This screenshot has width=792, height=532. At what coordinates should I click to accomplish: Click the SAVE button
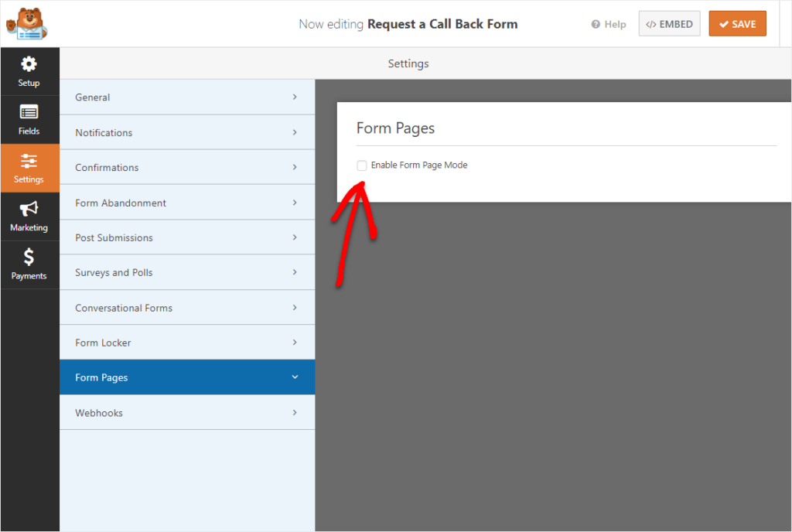(x=737, y=24)
